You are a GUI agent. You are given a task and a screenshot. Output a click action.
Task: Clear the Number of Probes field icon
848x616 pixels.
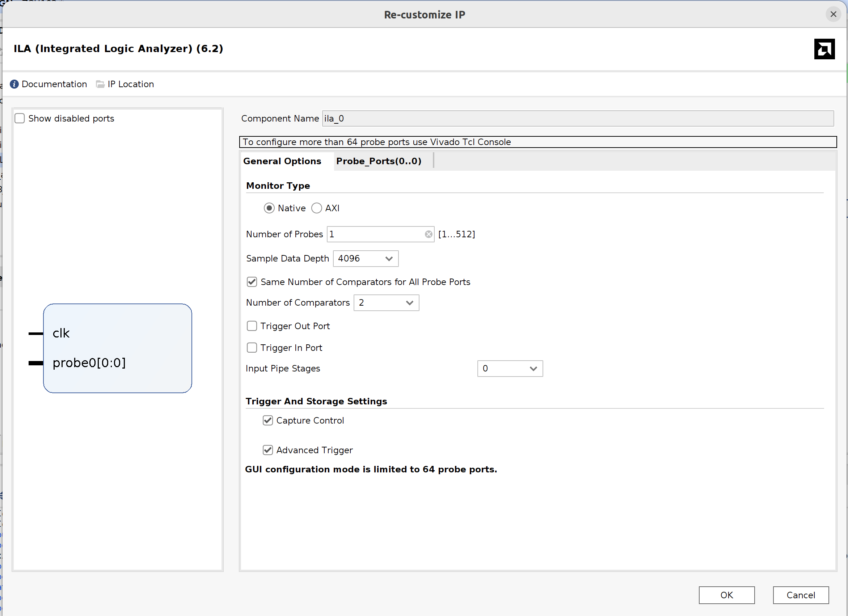click(x=429, y=234)
